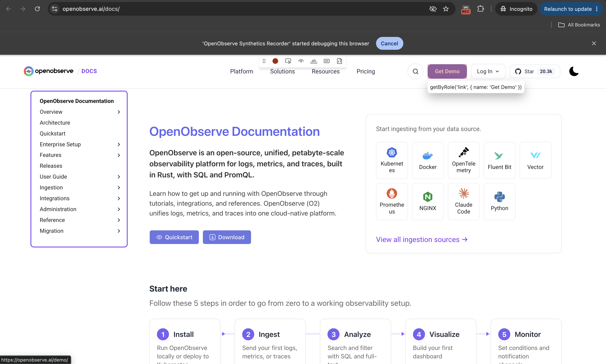The height and width of the screenshot is (364, 606).
Task: Click the Kubernetes data source tile
Action: (x=392, y=160)
